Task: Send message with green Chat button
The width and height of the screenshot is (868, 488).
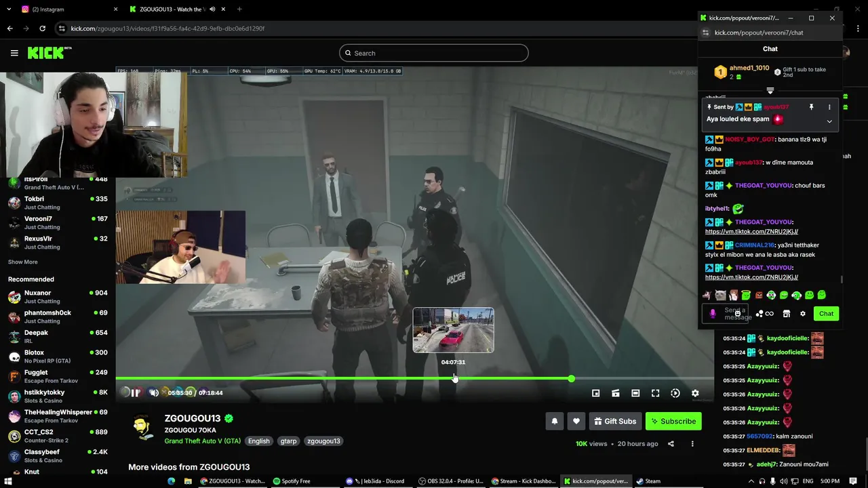Action: click(x=826, y=313)
